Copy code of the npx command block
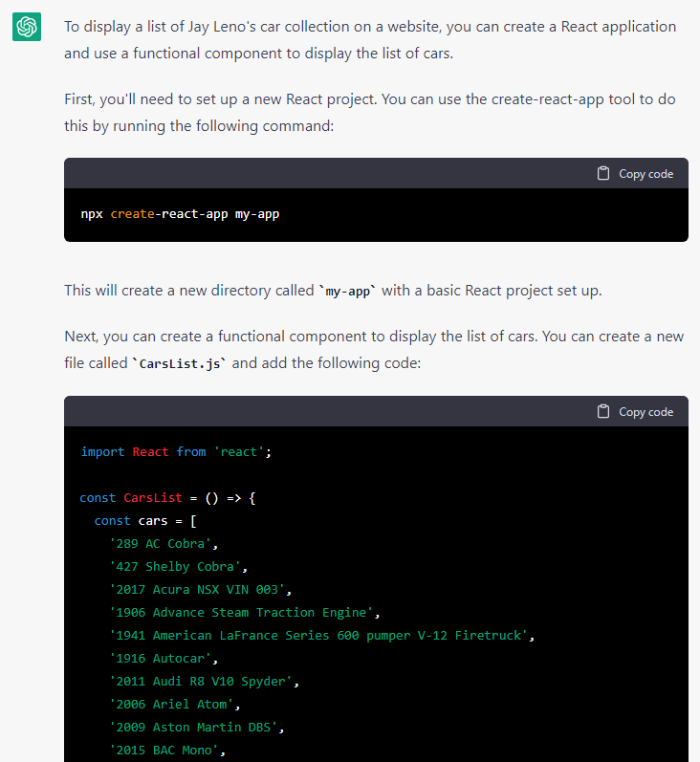 pyautogui.click(x=635, y=173)
